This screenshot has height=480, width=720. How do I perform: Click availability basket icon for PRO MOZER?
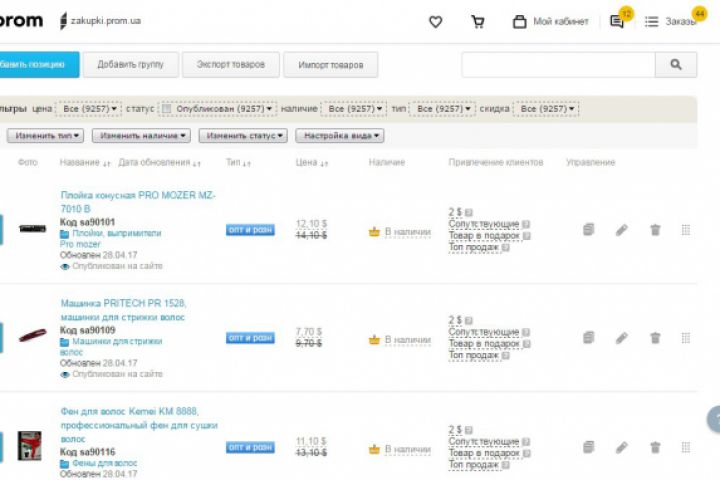point(374,232)
